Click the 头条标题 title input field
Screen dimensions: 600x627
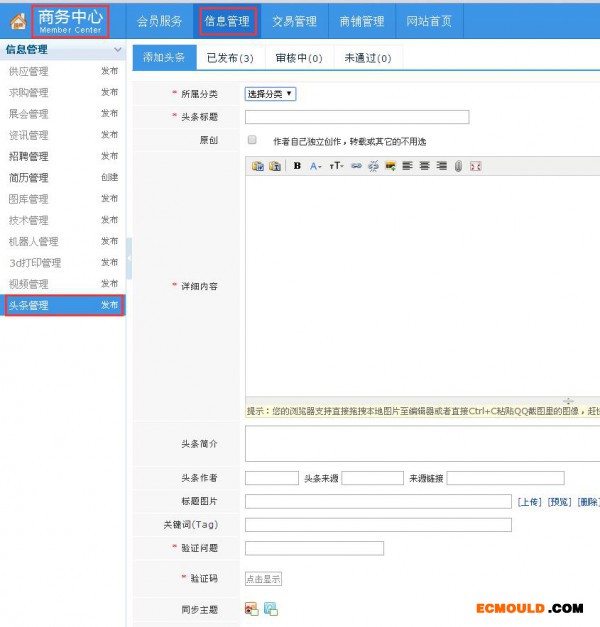tap(356, 117)
